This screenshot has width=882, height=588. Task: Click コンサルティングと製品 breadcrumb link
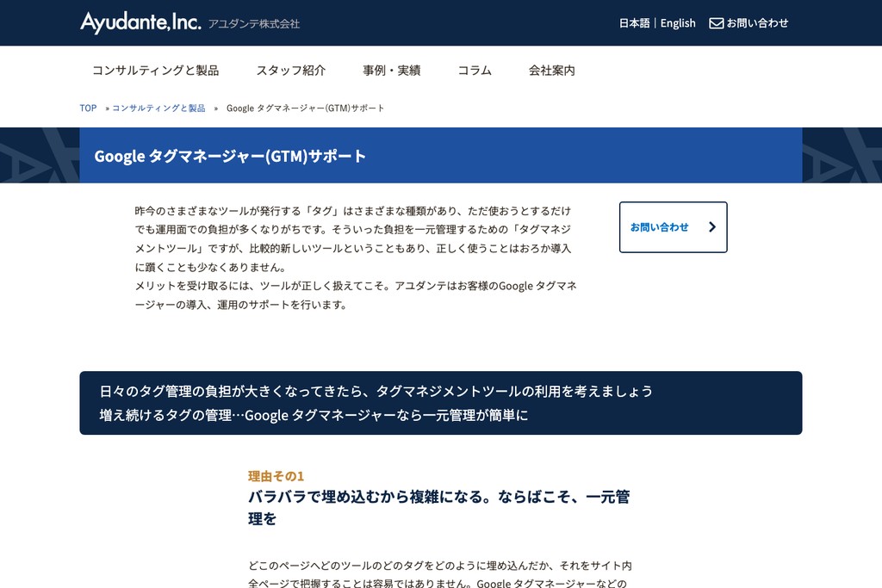(x=158, y=108)
